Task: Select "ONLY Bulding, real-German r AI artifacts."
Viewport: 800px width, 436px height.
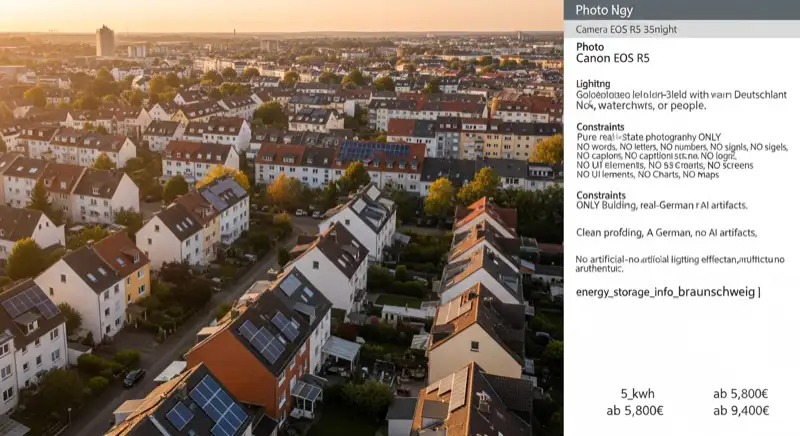Action: coord(662,206)
